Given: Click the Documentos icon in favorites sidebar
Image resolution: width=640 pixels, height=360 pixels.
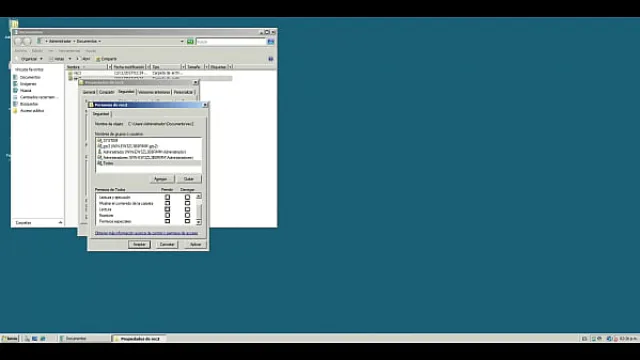Looking at the screenshot, I should [x=16, y=77].
